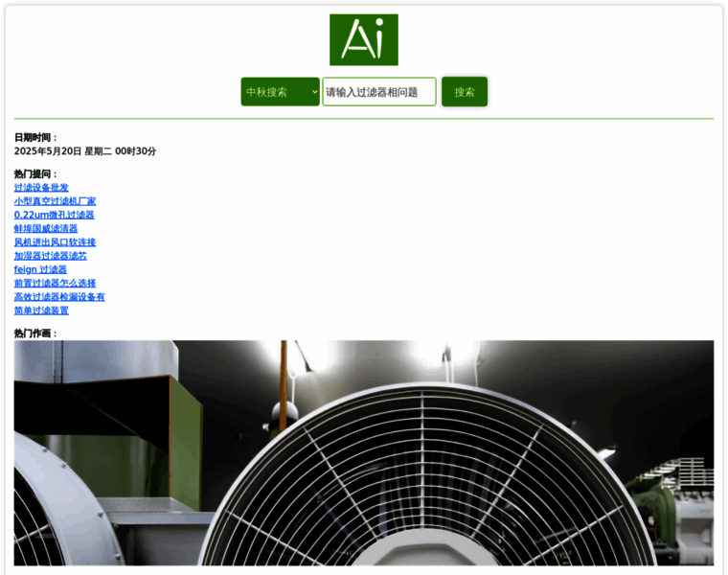The height and width of the screenshot is (575, 728).
Task: Open the 前置过滤器怎么选择 link
Action: point(55,284)
